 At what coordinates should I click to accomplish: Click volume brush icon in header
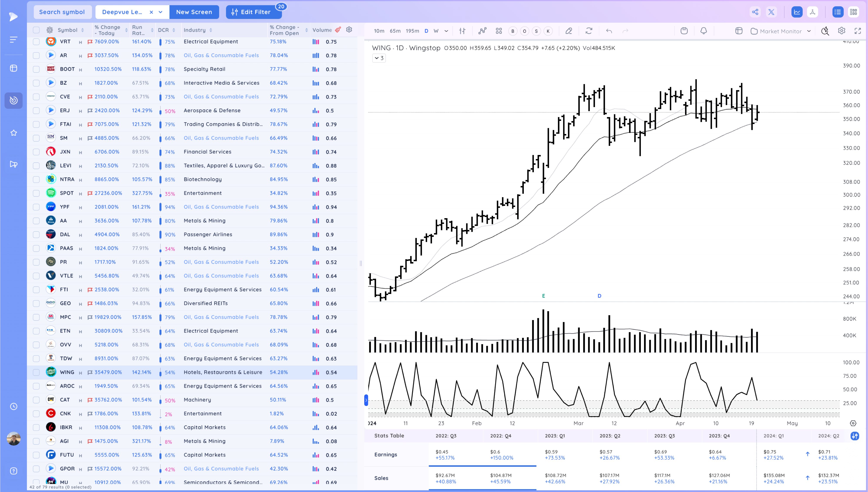pyautogui.click(x=338, y=30)
